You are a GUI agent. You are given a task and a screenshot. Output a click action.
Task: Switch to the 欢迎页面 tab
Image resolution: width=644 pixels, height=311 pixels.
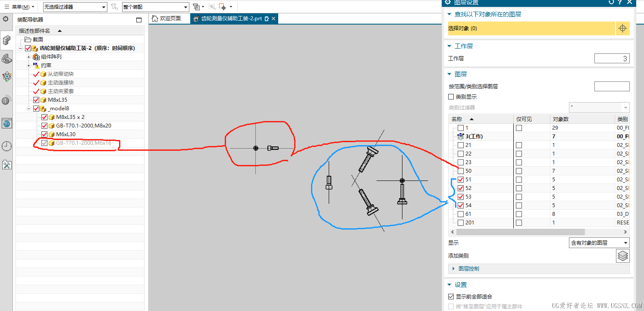169,19
